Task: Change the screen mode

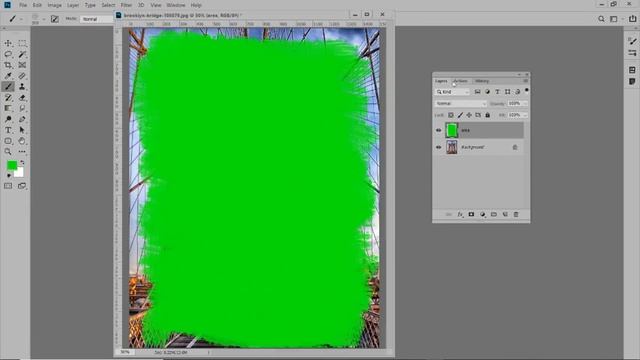Action: (22, 186)
